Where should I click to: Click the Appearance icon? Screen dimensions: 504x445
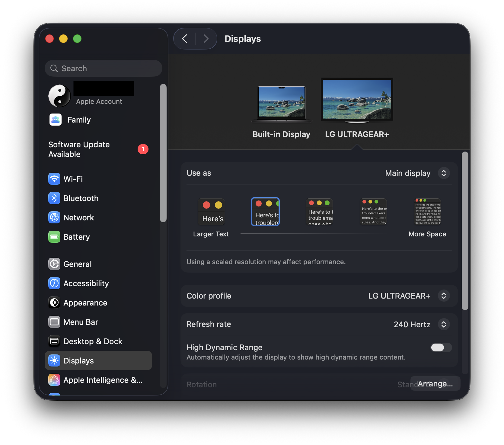coord(54,303)
